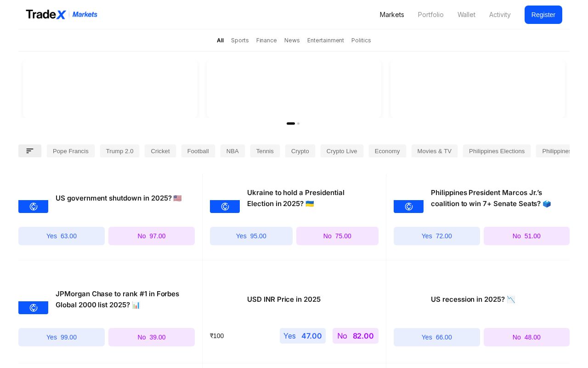Buy No 97.00 on US government shutdown
This screenshot has height=368, width=588.
[x=152, y=236]
